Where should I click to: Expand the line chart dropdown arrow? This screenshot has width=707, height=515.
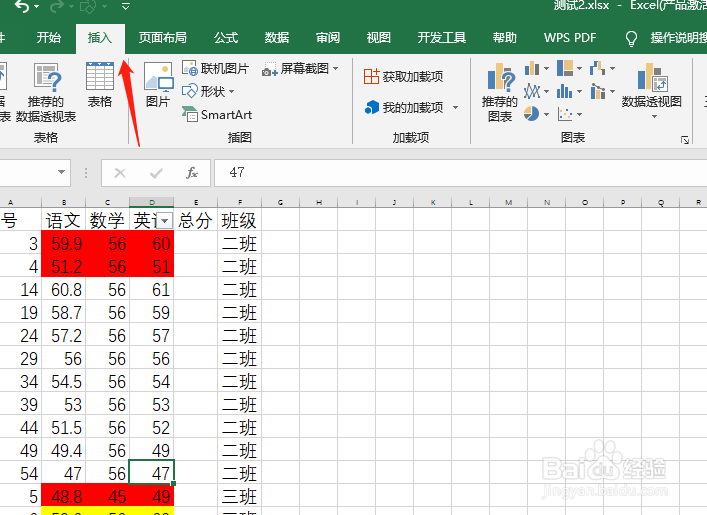tap(546, 92)
